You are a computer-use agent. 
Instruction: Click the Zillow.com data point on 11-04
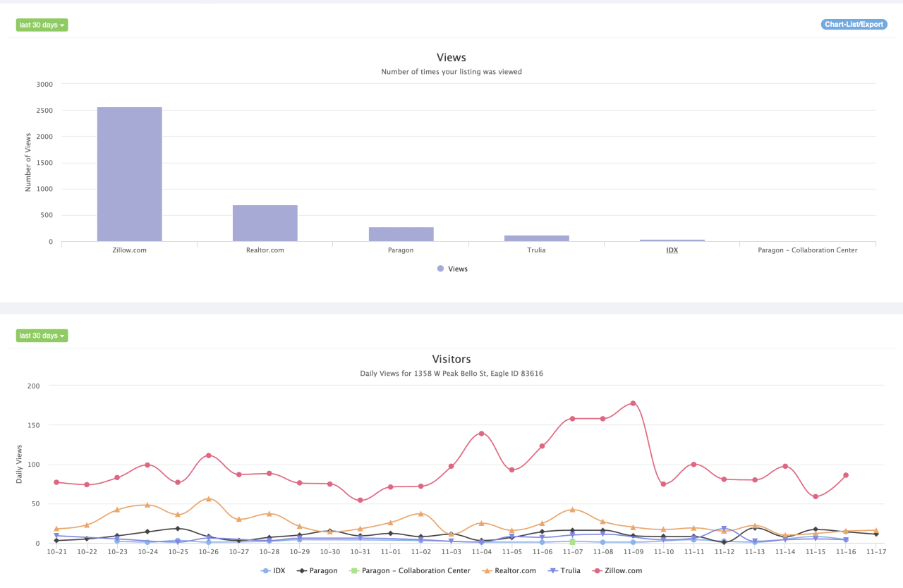coord(481,434)
